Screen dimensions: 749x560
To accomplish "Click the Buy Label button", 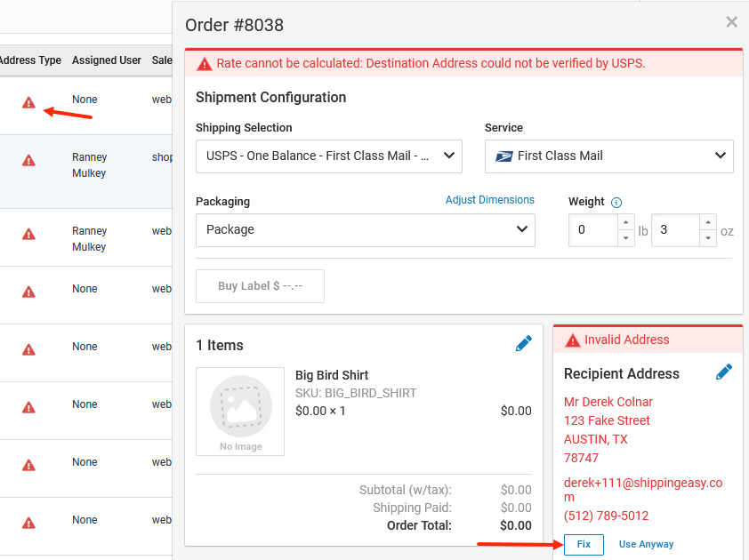I will click(x=260, y=286).
